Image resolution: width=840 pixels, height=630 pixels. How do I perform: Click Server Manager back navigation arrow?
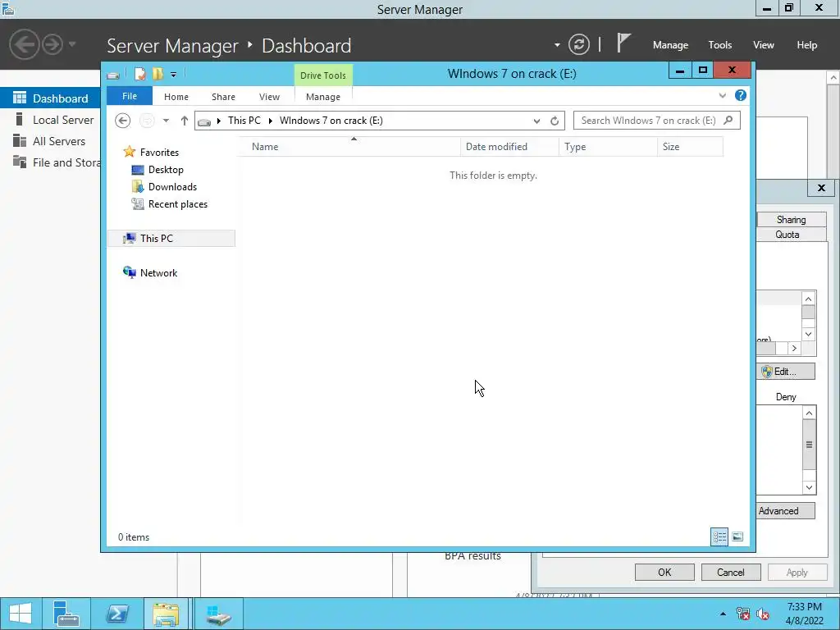point(24,44)
